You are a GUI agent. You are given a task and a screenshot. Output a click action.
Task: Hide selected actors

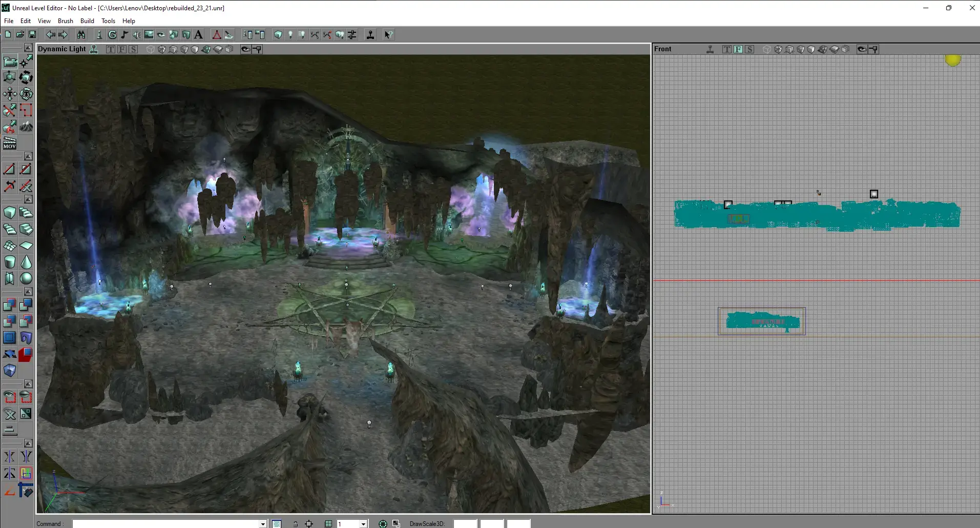[26, 397]
